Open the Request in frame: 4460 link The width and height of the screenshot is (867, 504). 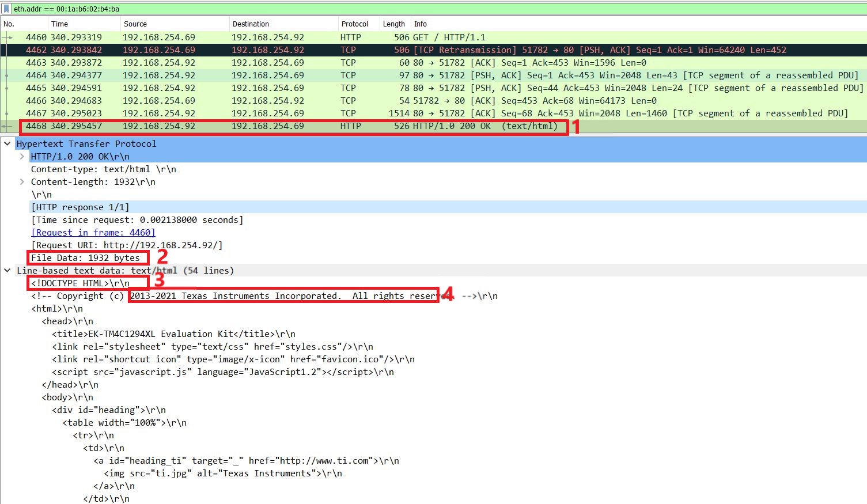point(93,233)
